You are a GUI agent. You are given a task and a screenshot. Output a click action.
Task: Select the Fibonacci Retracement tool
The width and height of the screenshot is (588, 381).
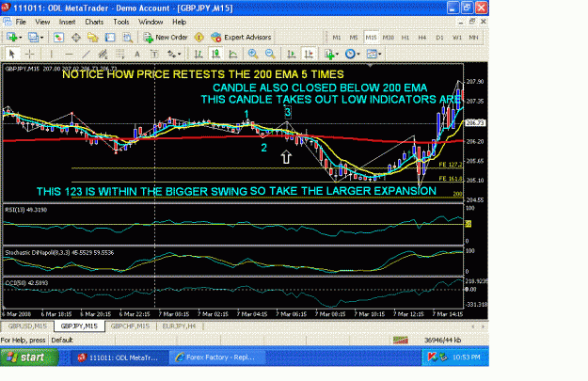coord(120,54)
